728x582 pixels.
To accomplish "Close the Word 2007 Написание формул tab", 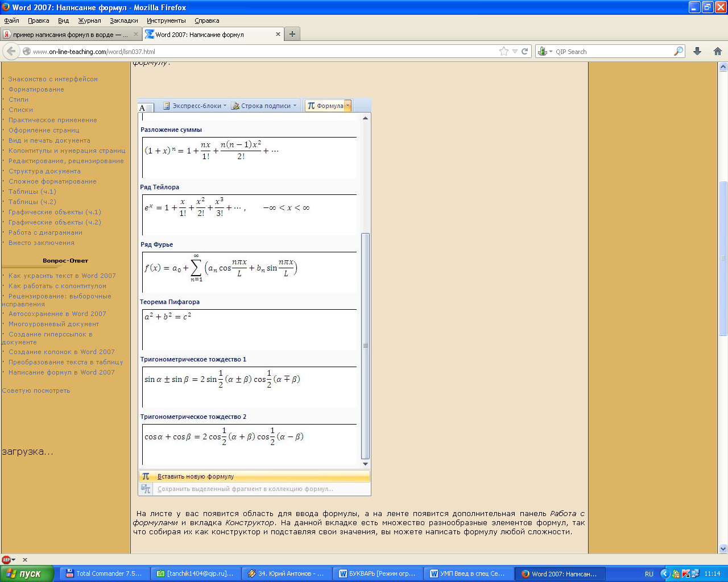I will [278, 34].
